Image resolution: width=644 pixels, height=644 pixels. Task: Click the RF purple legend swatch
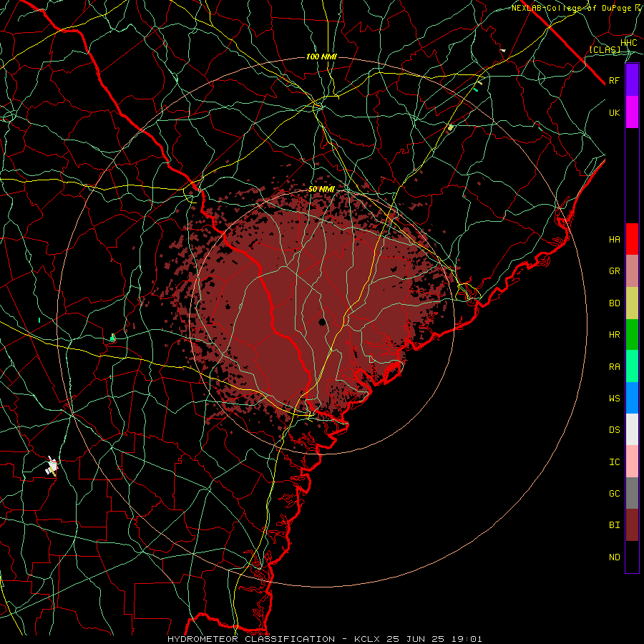click(x=632, y=80)
